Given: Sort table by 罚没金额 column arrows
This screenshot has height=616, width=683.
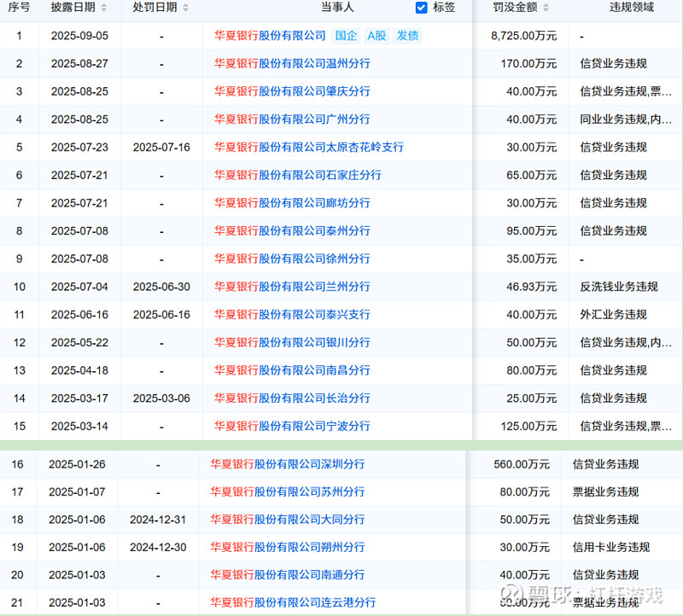Looking at the screenshot, I should (x=546, y=8).
